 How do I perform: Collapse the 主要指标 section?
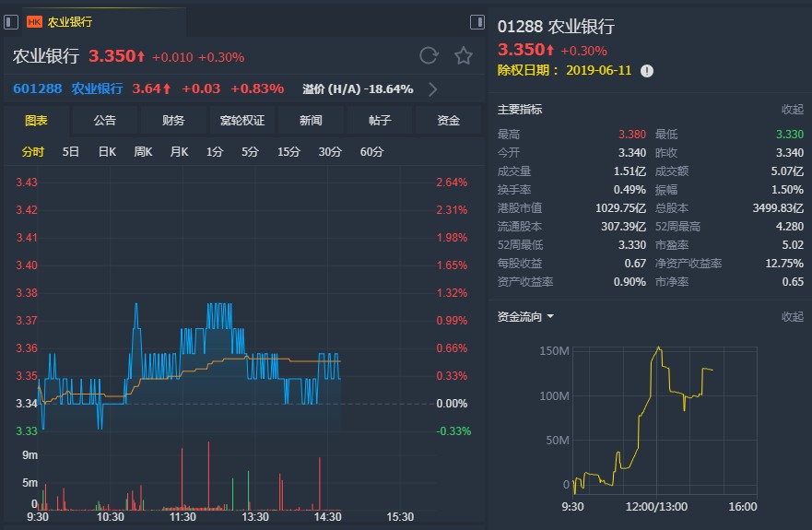(793, 110)
